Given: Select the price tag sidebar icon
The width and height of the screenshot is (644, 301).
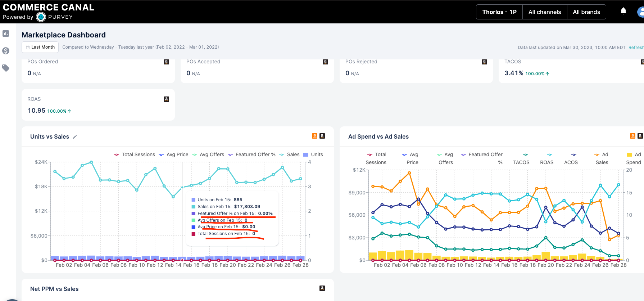Looking at the screenshot, I should click(6, 68).
